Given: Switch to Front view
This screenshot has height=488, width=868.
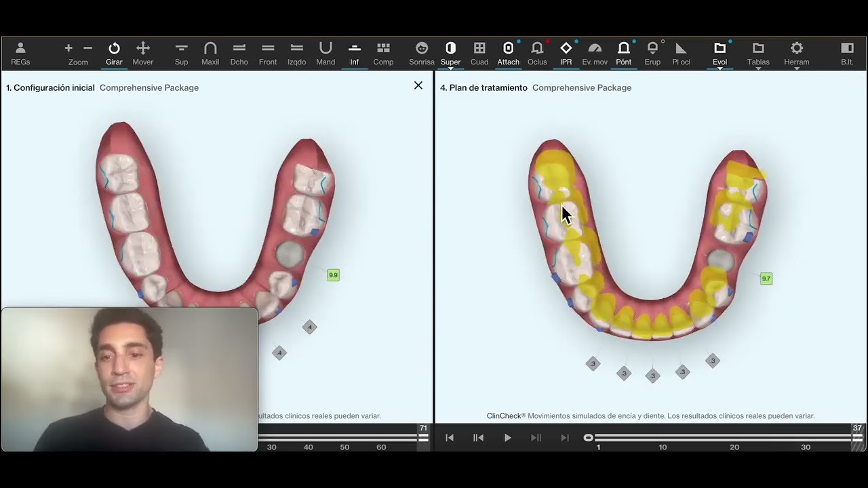Looking at the screenshot, I should click(x=268, y=54).
